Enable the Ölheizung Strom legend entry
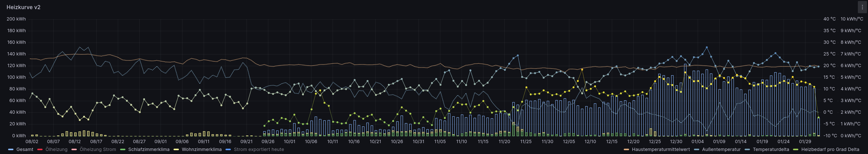 (x=98, y=149)
